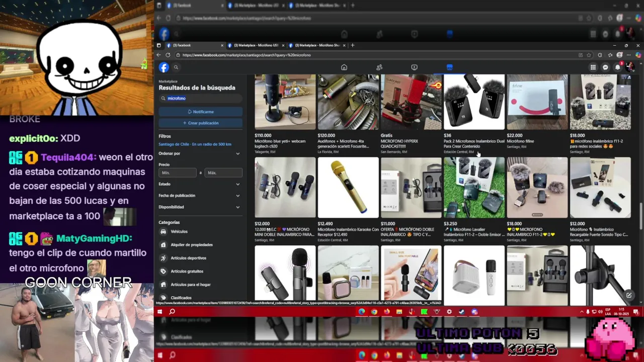Viewport: 644px width, 362px height.
Task: Click the browser back arrow
Action: (159, 55)
